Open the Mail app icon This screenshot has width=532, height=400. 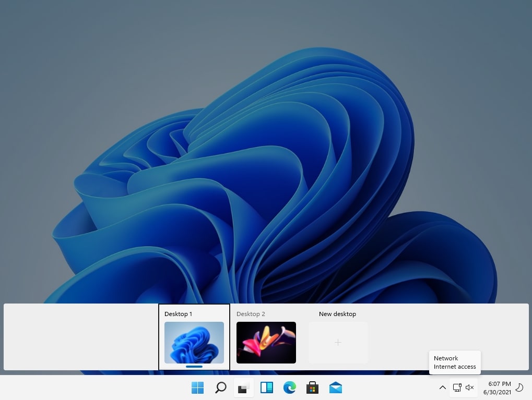[x=336, y=387]
